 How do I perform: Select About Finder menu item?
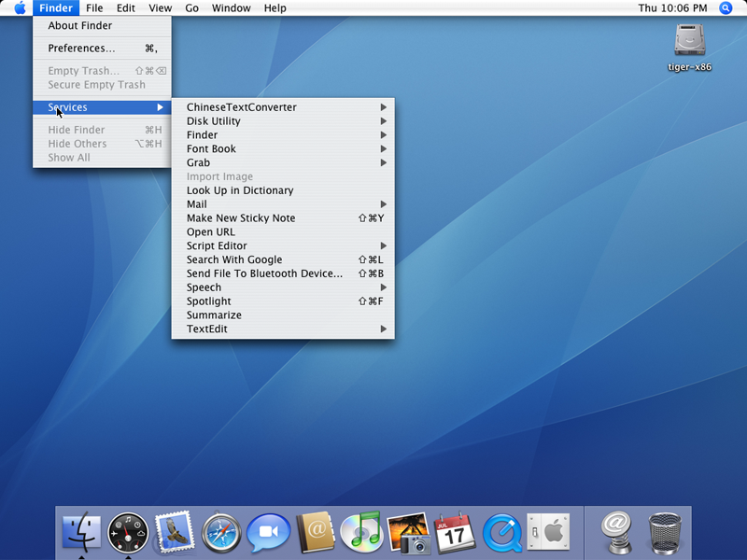click(x=80, y=26)
